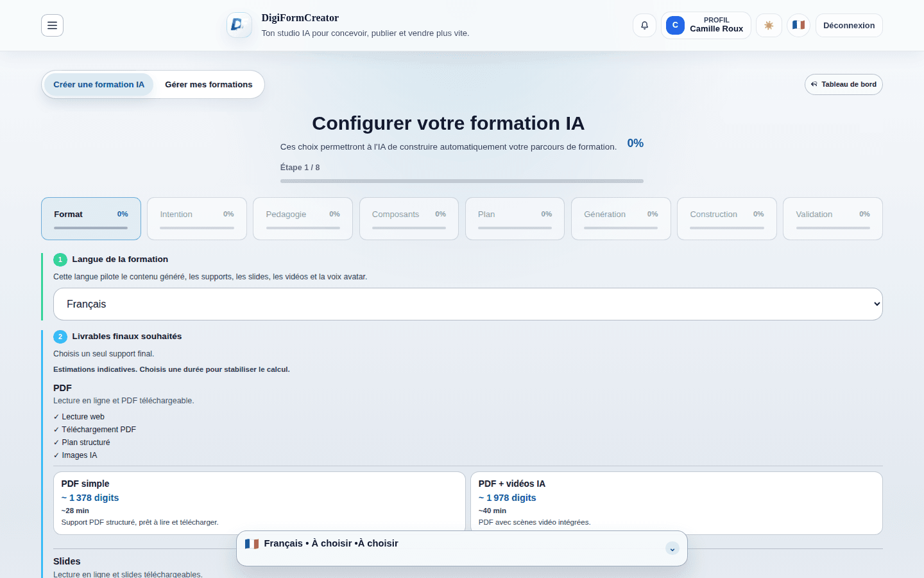This screenshot has height=578, width=924.
Task: Open the hamburger menu
Action: pos(52,26)
